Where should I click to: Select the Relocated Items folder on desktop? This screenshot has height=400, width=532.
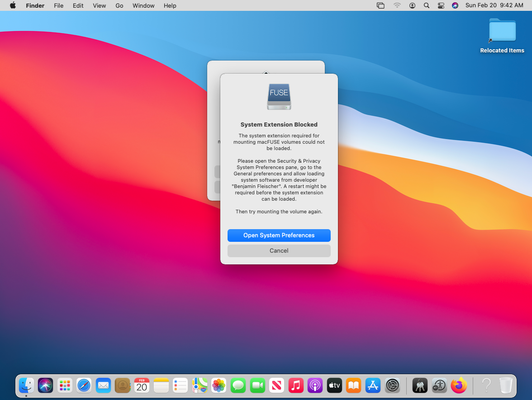502,36
